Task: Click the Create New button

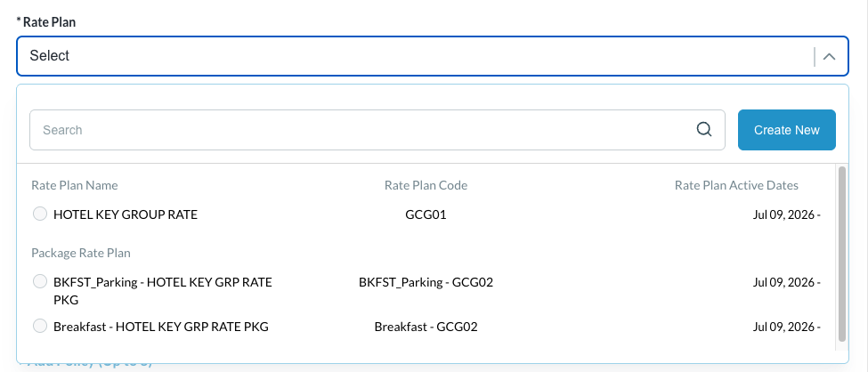Action: (787, 130)
